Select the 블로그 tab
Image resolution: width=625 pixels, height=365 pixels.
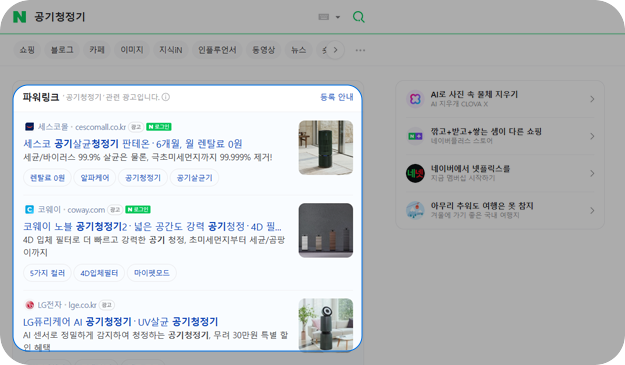(62, 50)
